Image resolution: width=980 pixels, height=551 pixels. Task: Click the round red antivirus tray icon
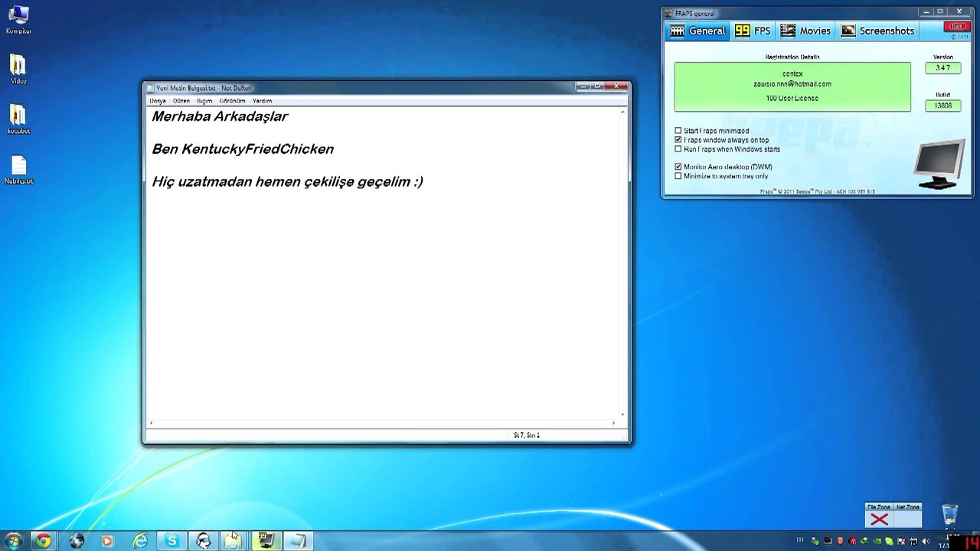pos(852,540)
